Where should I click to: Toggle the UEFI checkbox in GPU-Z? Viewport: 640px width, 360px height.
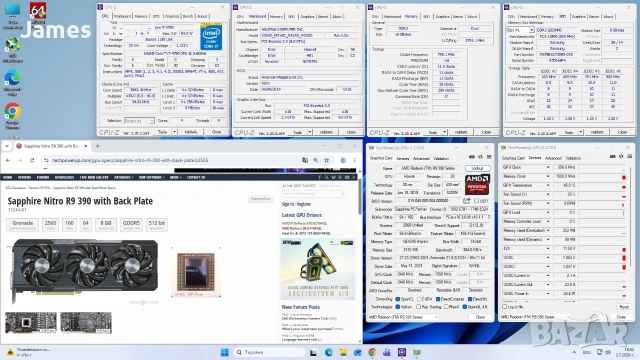coord(476,201)
